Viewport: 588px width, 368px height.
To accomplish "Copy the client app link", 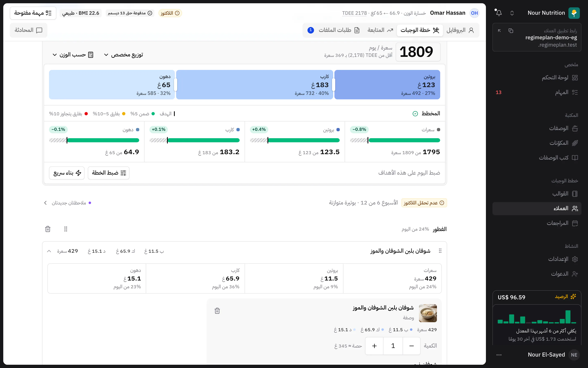I will point(511,31).
